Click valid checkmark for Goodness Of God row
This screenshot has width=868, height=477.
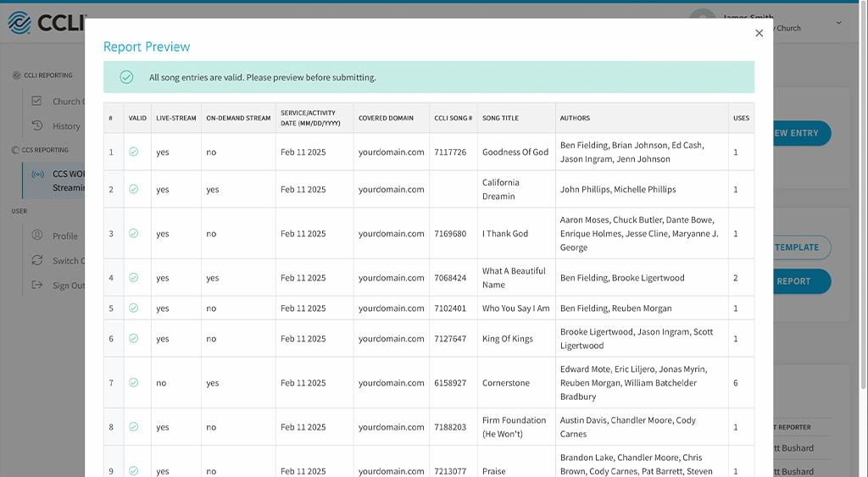133,152
